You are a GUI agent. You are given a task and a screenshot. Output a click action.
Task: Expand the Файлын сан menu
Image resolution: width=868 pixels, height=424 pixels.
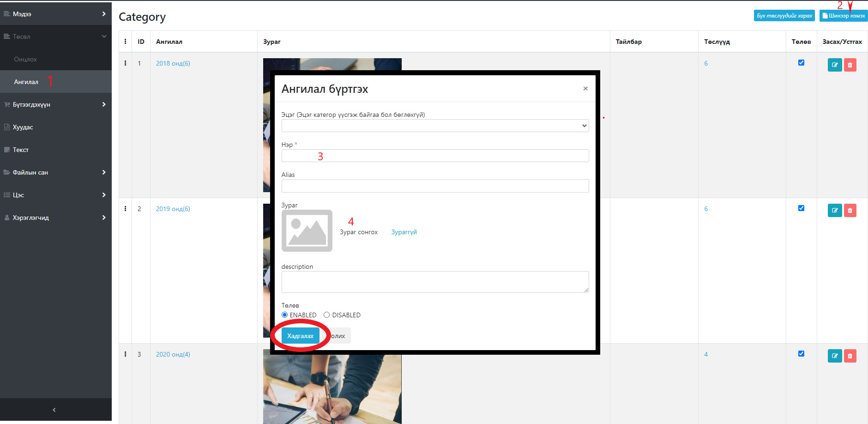coord(55,172)
